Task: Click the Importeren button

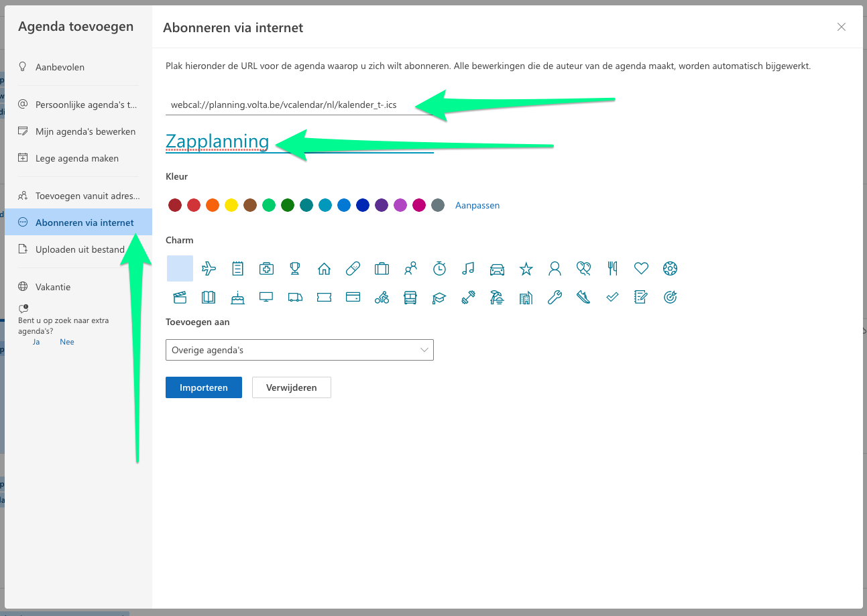Action: [x=204, y=387]
